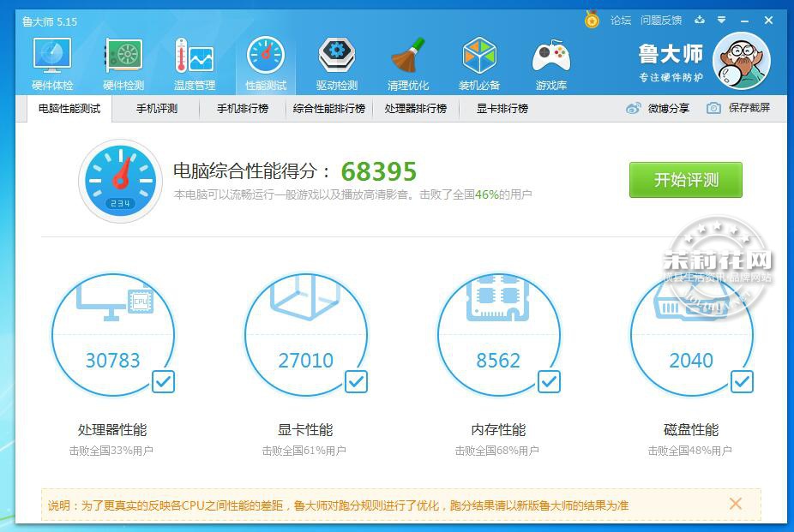Click the disk score 2040
Image resolution: width=794 pixels, height=532 pixels.
691,361
